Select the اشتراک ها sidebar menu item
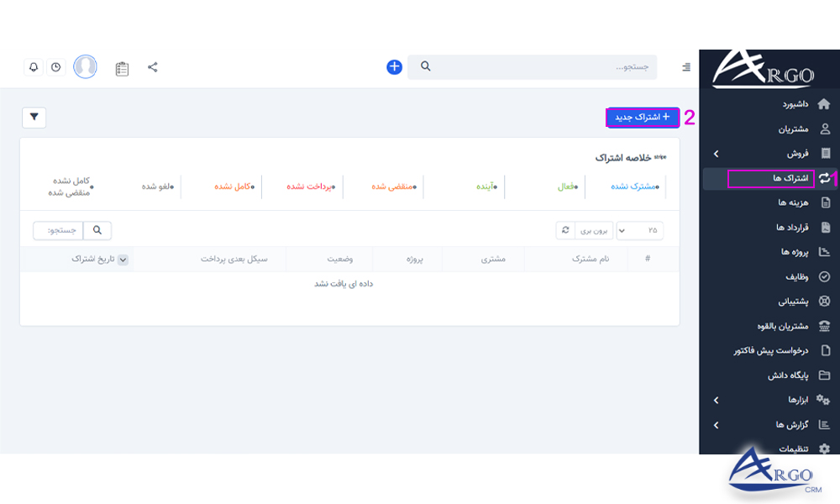Viewport: 840px width, 504px height. [788, 177]
